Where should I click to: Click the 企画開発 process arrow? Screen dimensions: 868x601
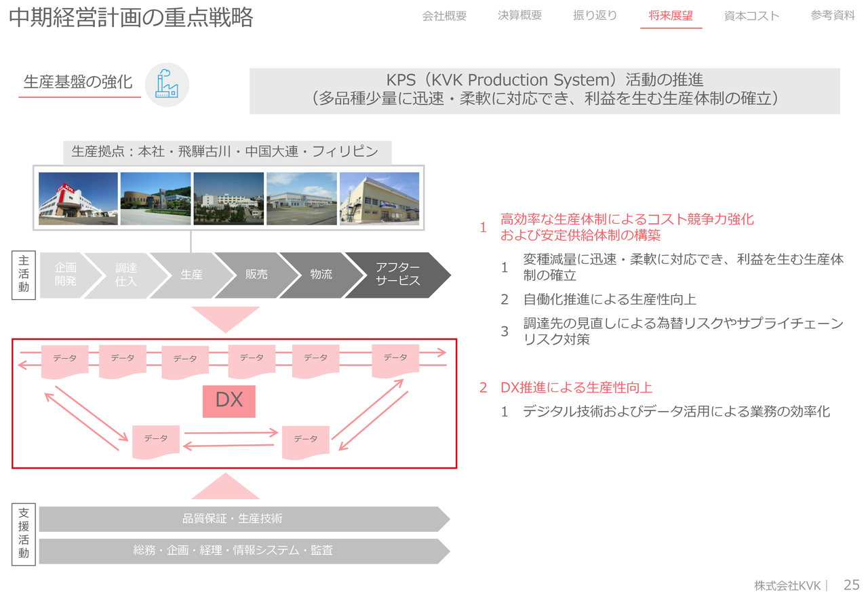[65, 275]
